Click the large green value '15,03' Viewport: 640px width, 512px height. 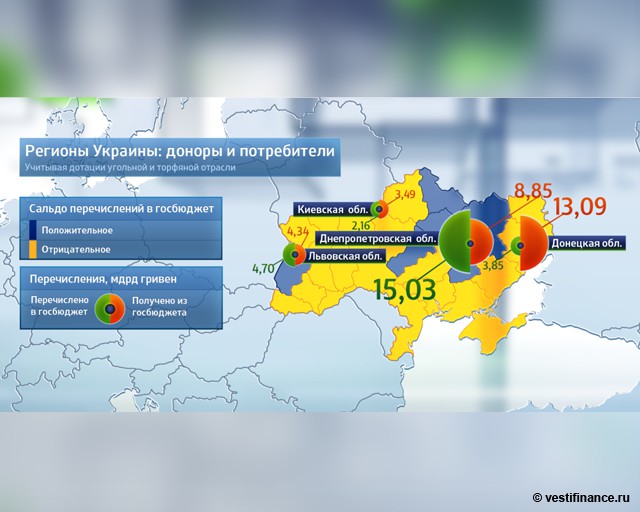(404, 289)
